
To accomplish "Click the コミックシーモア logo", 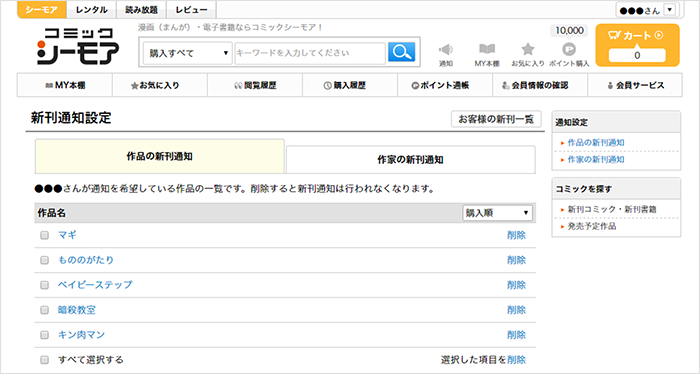I will (x=78, y=46).
